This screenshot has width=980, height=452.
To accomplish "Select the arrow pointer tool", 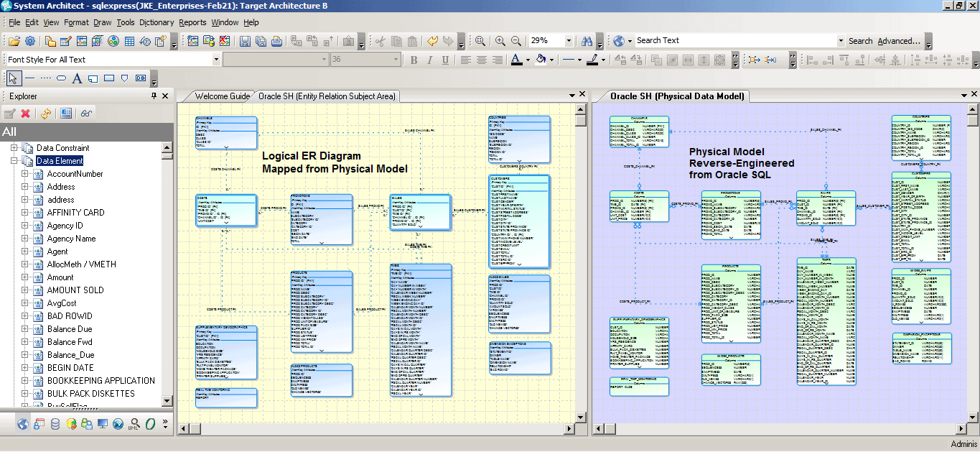I will [13, 78].
